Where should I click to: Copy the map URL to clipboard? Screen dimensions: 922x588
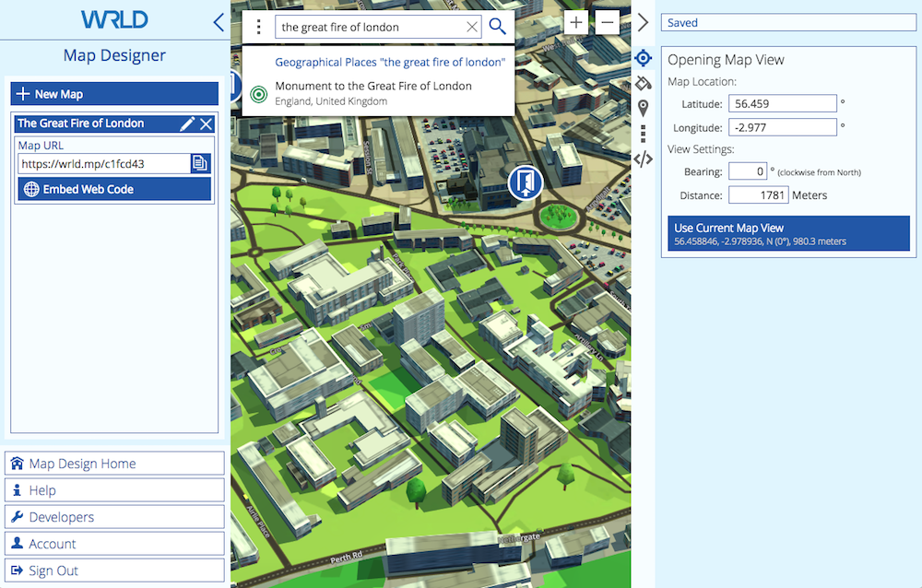(200, 164)
